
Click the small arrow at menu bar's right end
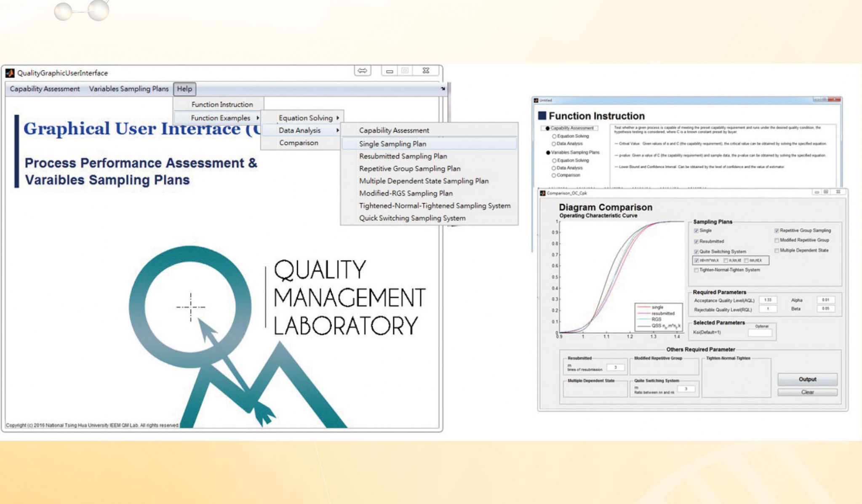tap(443, 88)
